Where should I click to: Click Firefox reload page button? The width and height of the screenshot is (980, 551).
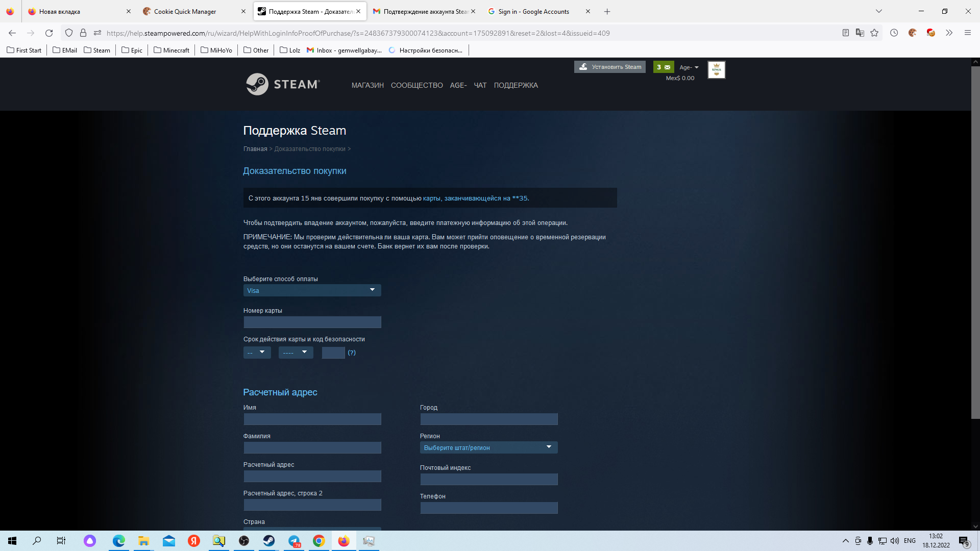49,33
